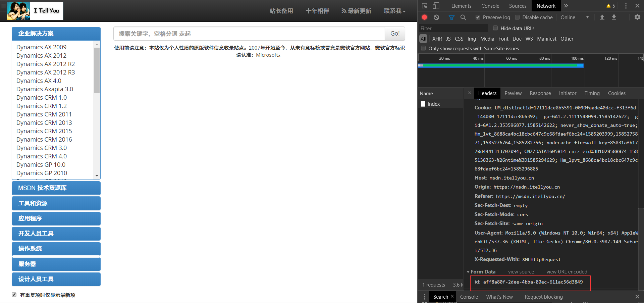Viewport: 644px width, 303px height.
Task: Click view source in Form Data
Action: coord(521,272)
